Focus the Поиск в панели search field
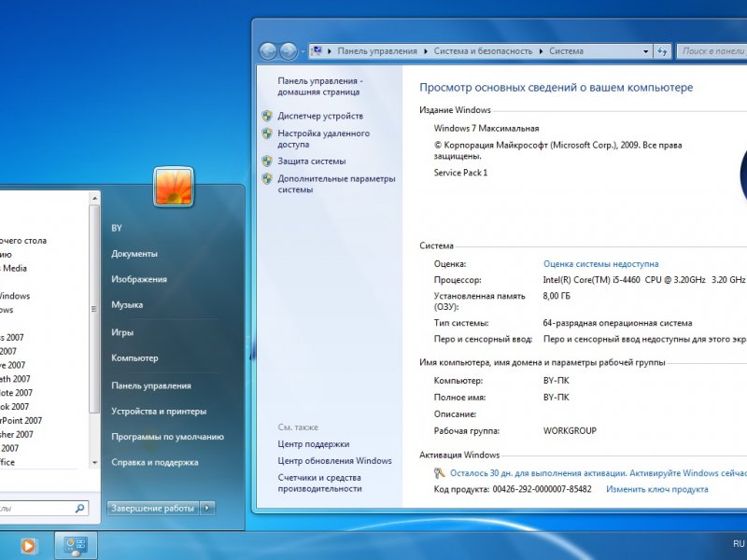Screen dimensions: 747x560 [x=712, y=51]
